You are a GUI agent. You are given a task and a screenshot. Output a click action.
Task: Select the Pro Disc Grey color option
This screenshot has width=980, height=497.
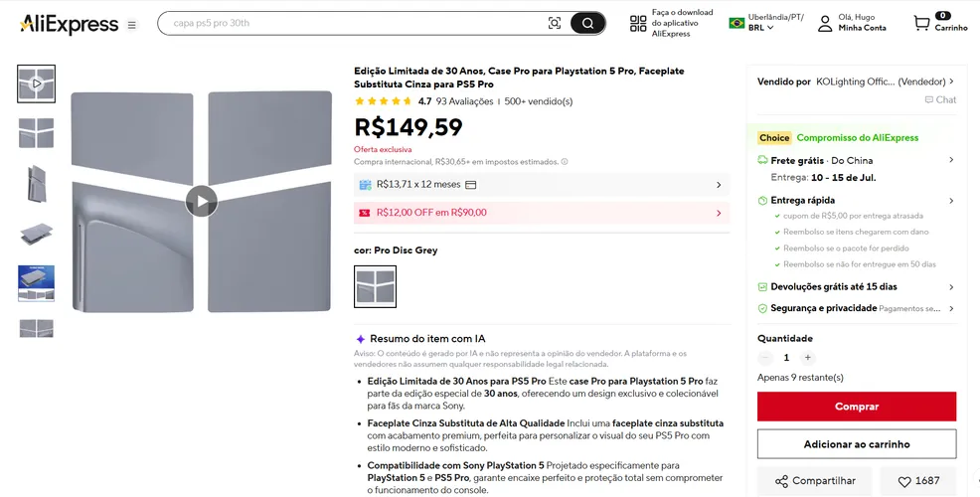point(375,286)
